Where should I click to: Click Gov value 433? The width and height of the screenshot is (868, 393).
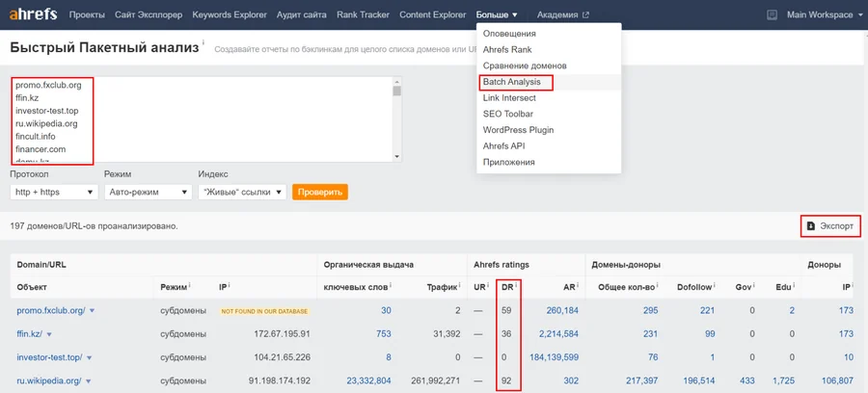click(x=746, y=381)
